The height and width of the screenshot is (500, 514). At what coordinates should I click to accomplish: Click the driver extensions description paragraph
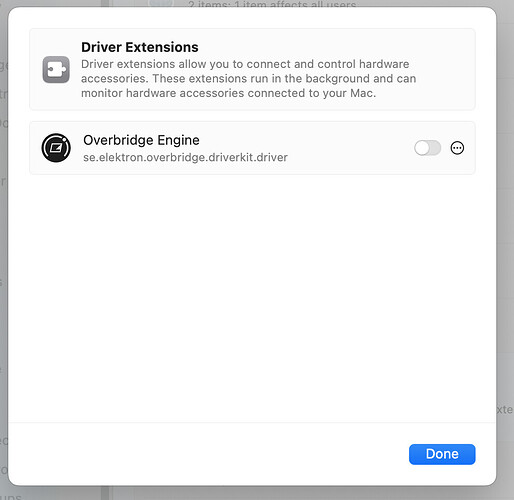pos(248,78)
